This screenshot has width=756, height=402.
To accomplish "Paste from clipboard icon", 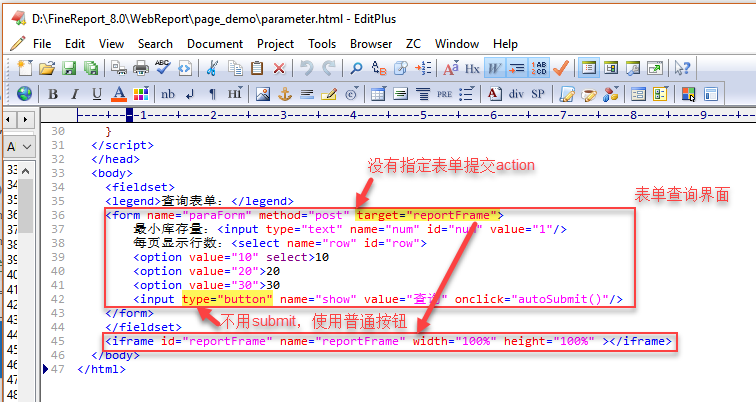I will coord(257,68).
